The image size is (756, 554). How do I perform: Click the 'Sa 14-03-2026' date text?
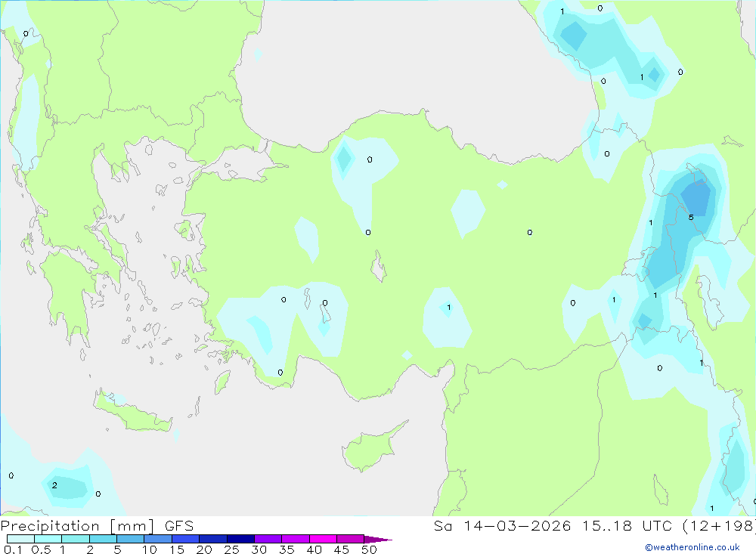503,526
